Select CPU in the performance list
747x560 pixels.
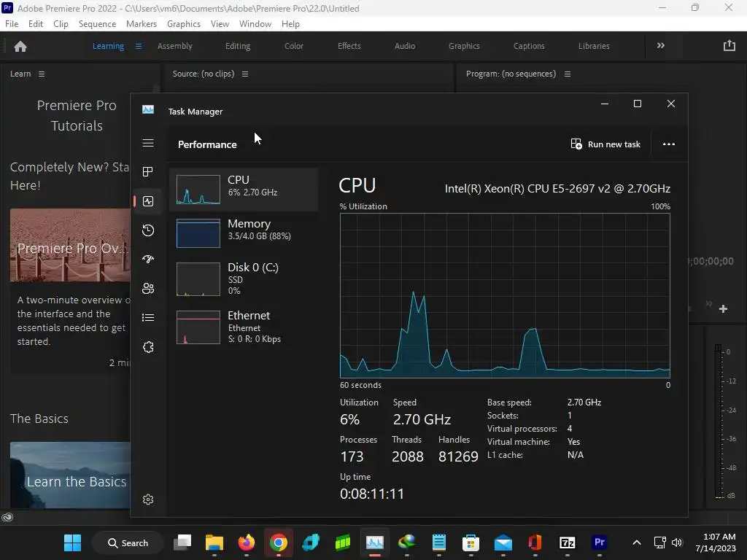244,189
